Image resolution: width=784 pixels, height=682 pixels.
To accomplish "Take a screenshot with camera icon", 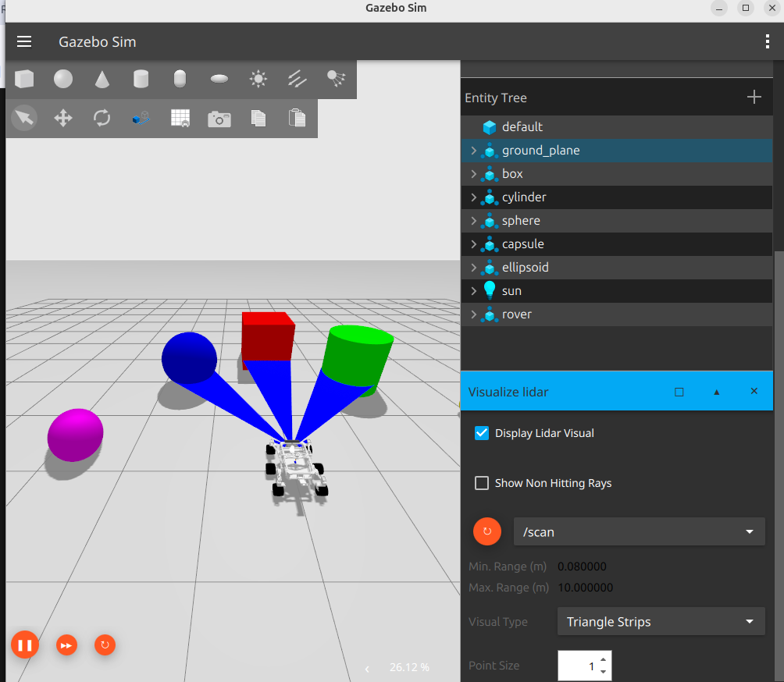I will tap(219, 119).
